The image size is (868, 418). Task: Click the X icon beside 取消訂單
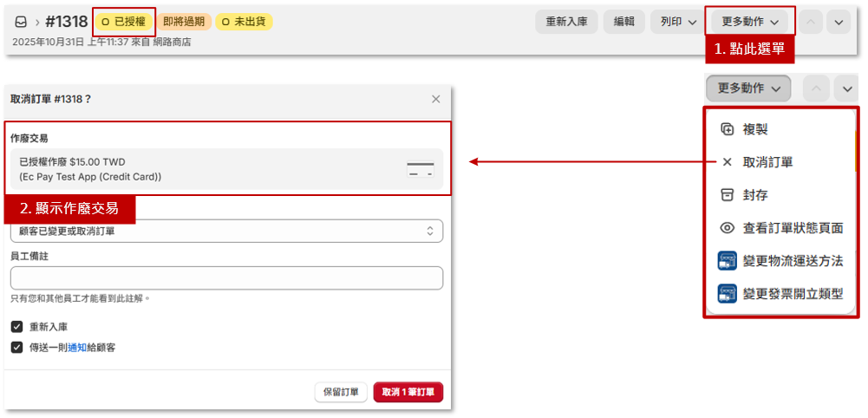coord(727,162)
